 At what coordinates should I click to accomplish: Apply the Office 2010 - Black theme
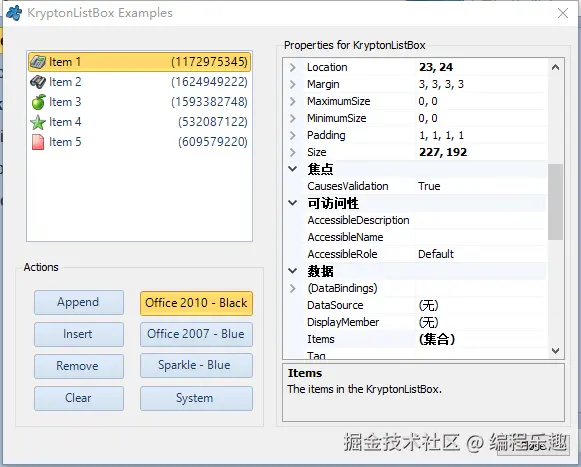pyautogui.click(x=196, y=303)
